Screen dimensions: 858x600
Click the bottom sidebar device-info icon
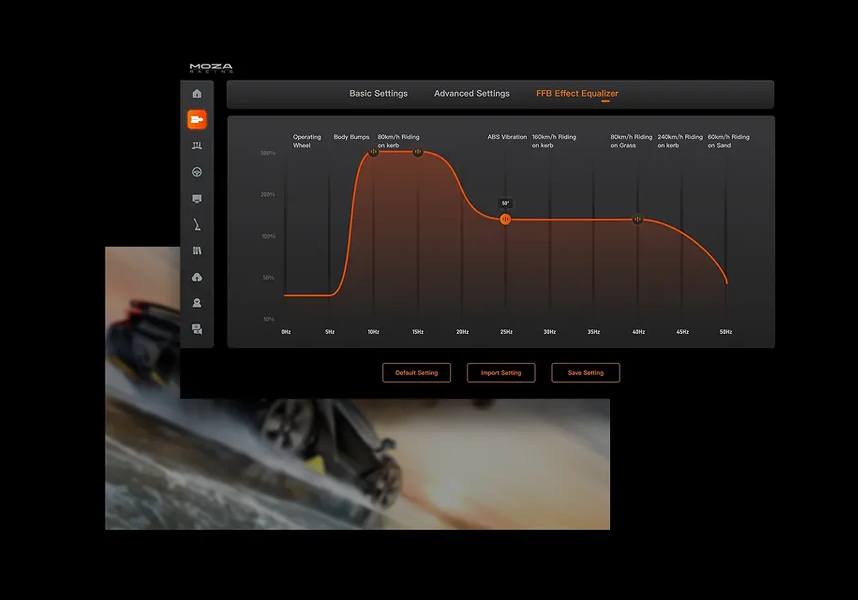click(197, 329)
